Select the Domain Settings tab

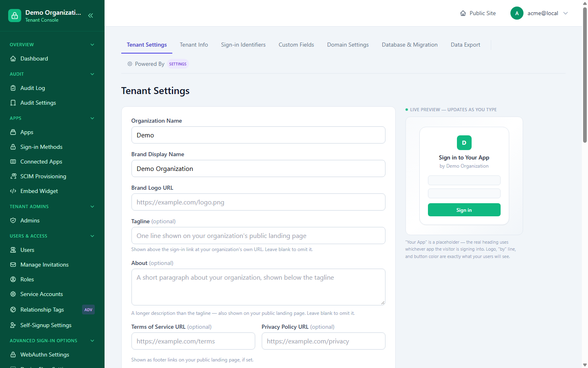[x=348, y=45]
